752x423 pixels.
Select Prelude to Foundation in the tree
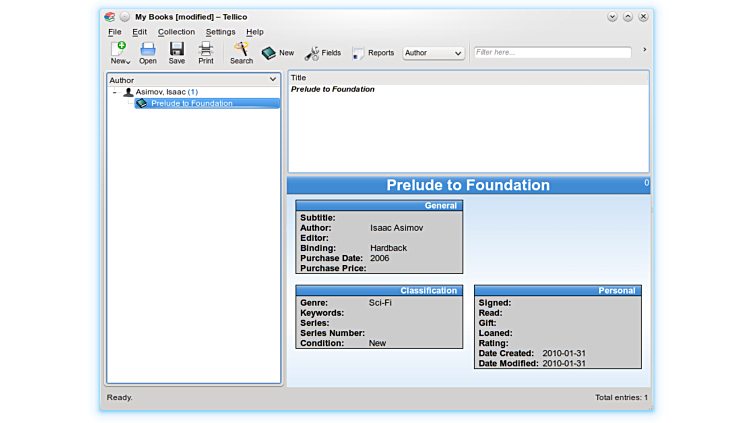click(191, 103)
